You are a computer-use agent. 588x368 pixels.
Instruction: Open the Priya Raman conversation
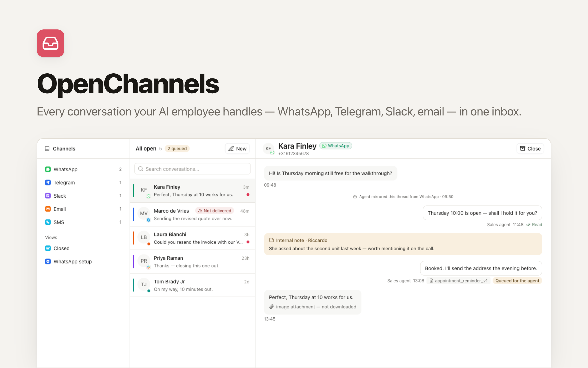coord(192,262)
